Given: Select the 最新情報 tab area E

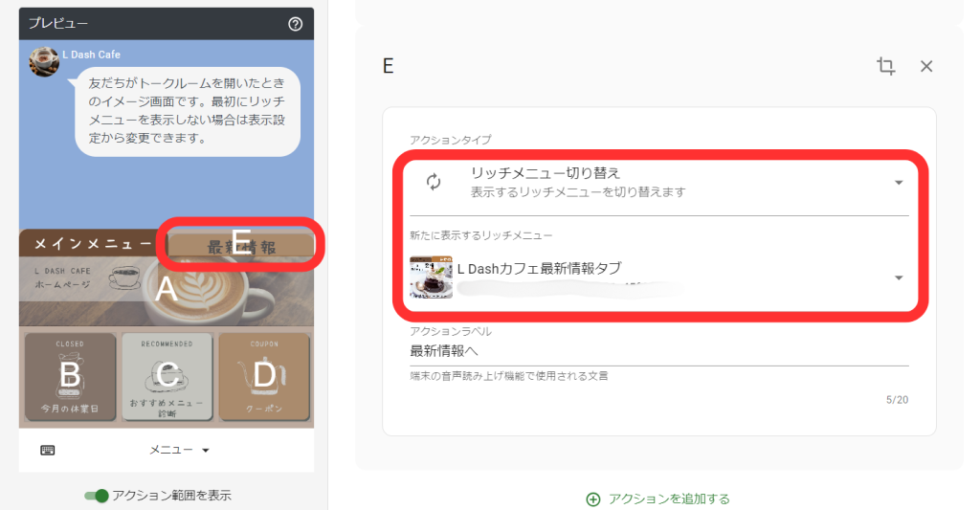Looking at the screenshot, I should pyautogui.click(x=241, y=246).
